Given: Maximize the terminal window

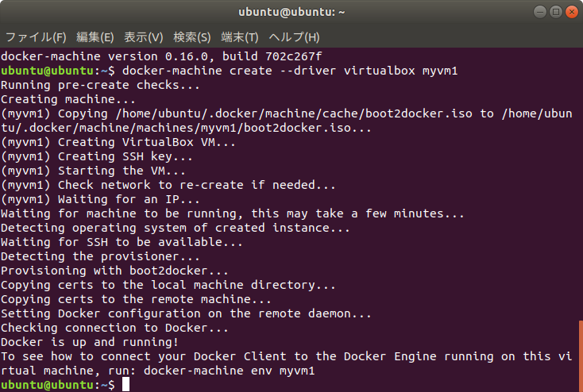Looking at the screenshot, I should [556, 12].
